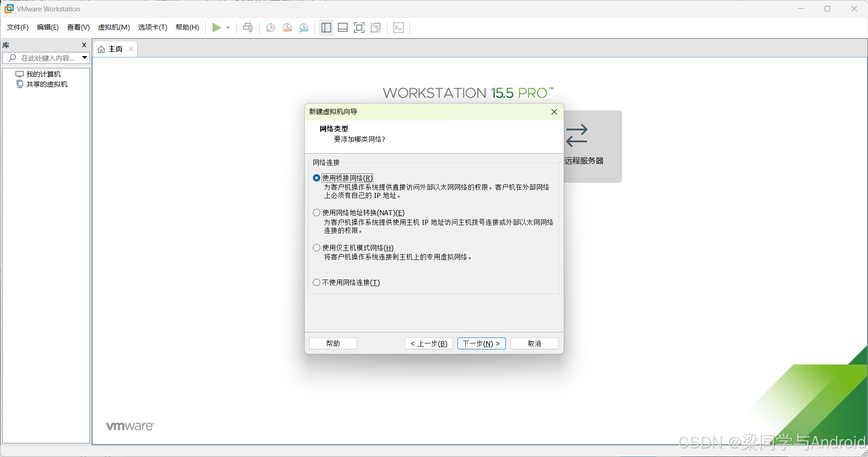Select 使用网络地址转换(NAT) radio button
Viewport: 868px width, 457px height.
(317, 213)
